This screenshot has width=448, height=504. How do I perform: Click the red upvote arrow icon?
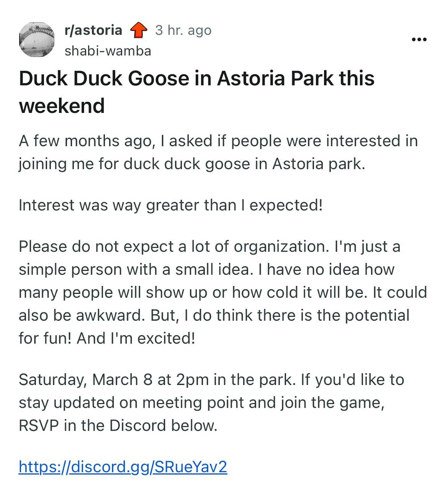(138, 30)
